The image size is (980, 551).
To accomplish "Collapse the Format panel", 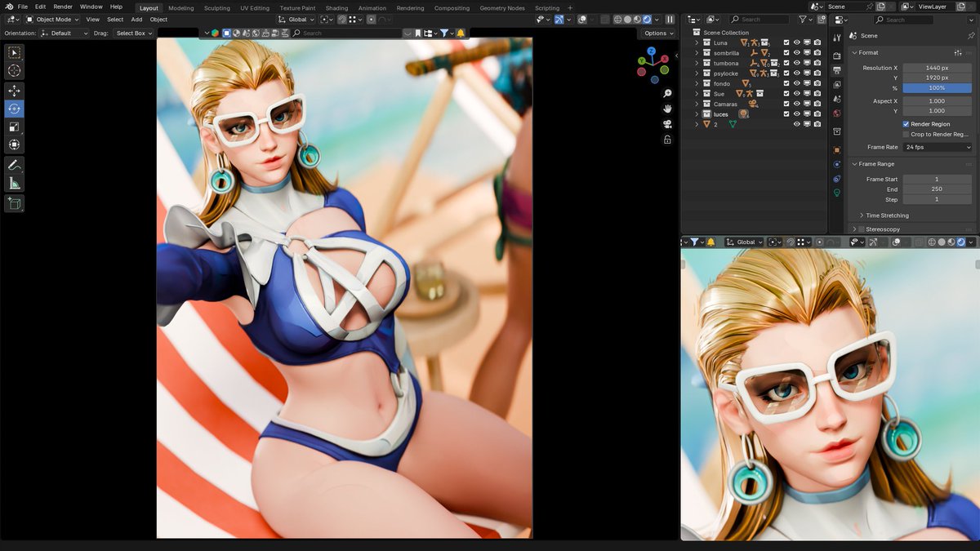I will tap(854, 52).
